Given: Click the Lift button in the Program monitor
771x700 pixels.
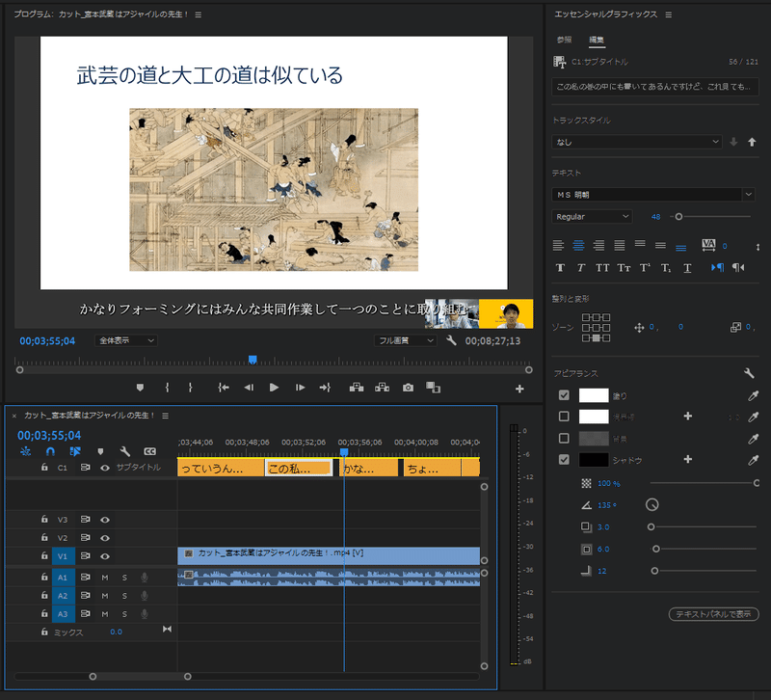Looking at the screenshot, I should [x=357, y=388].
